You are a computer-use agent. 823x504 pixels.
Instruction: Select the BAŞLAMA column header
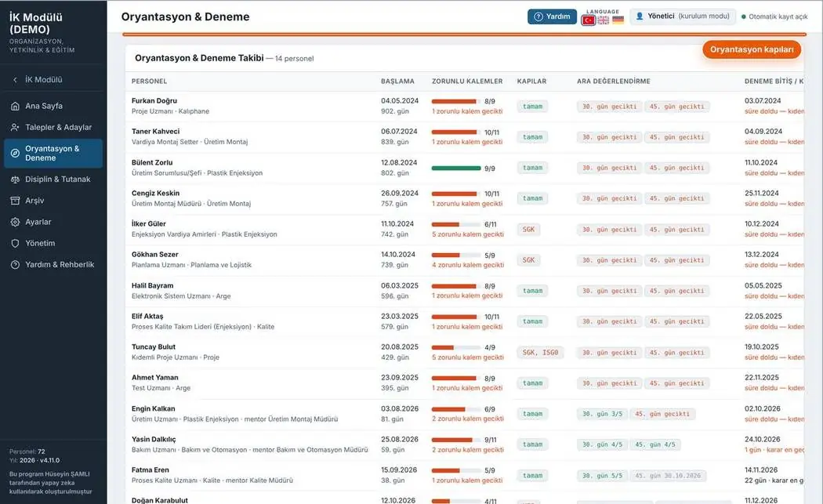tap(397, 82)
